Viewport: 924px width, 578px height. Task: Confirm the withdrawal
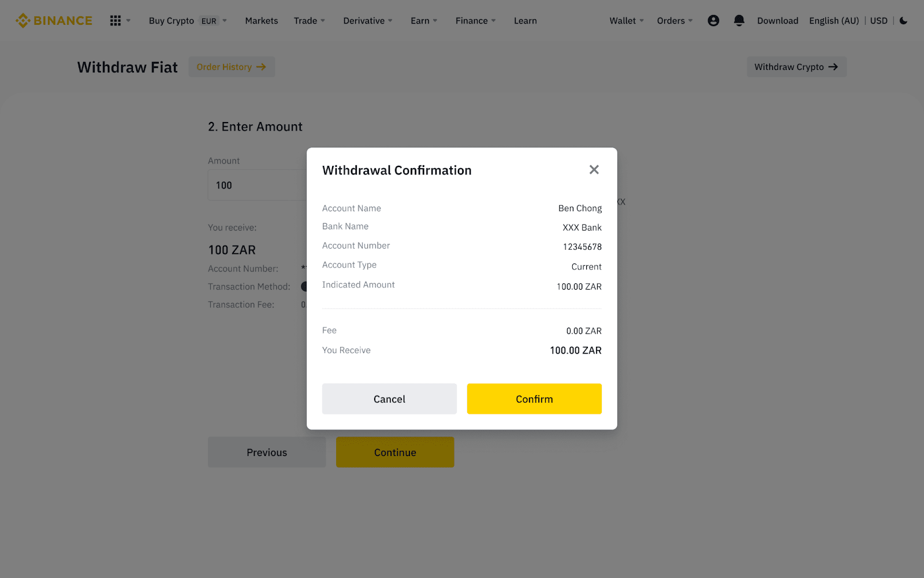coord(534,399)
